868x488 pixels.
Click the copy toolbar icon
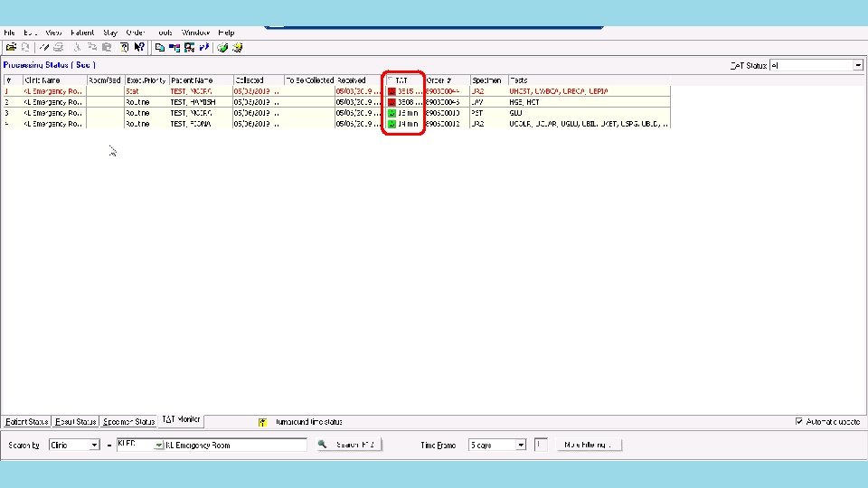click(92, 48)
